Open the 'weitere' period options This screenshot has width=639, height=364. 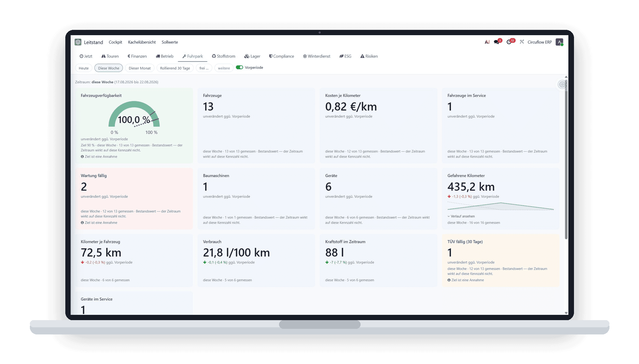(x=224, y=68)
